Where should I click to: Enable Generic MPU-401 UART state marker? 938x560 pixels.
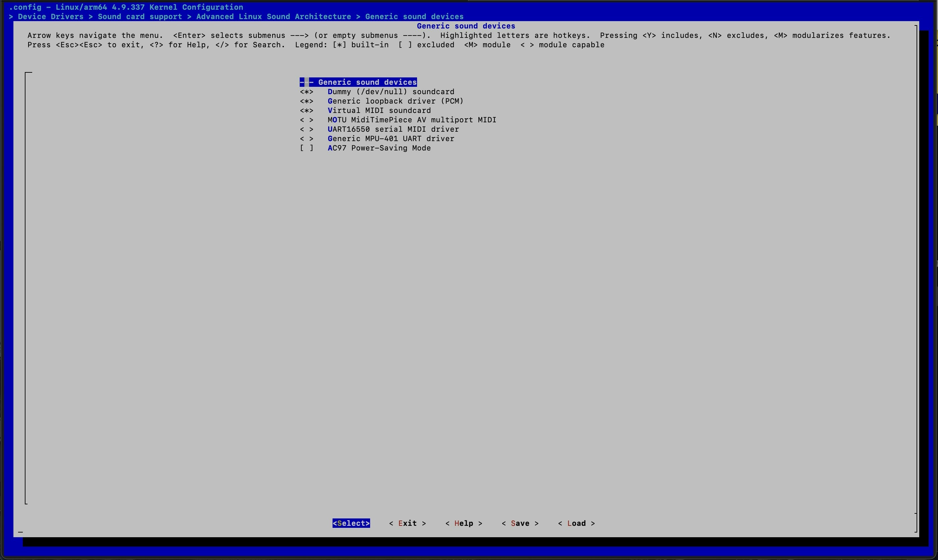coord(306,139)
